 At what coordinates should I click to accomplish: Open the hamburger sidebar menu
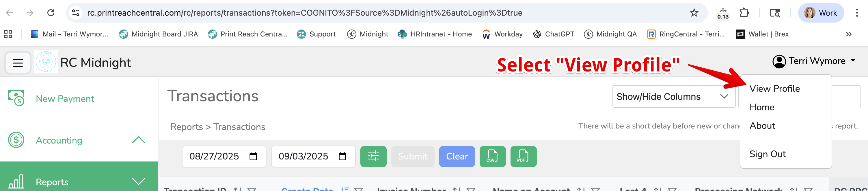(x=18, y=63)
